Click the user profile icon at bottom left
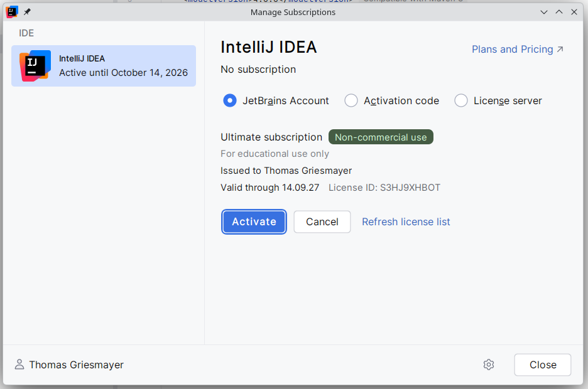 pyautogui.click(x=19, y=365)
